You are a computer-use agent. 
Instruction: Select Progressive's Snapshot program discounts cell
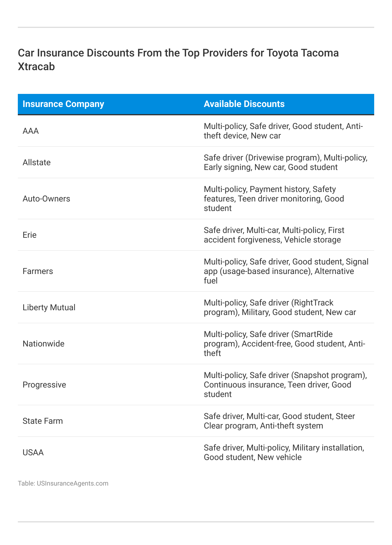point(285,385)
